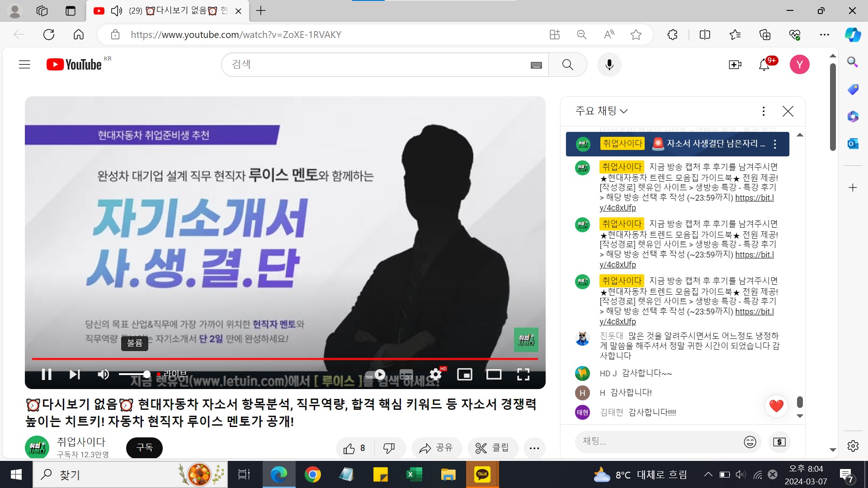Open more actions under video
This screenshot has width=868, height=488.
pyautogui.click(x=534, y=448)
